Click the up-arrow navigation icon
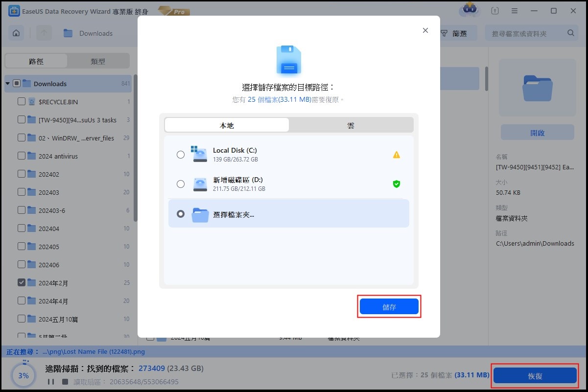 (44, 33)
